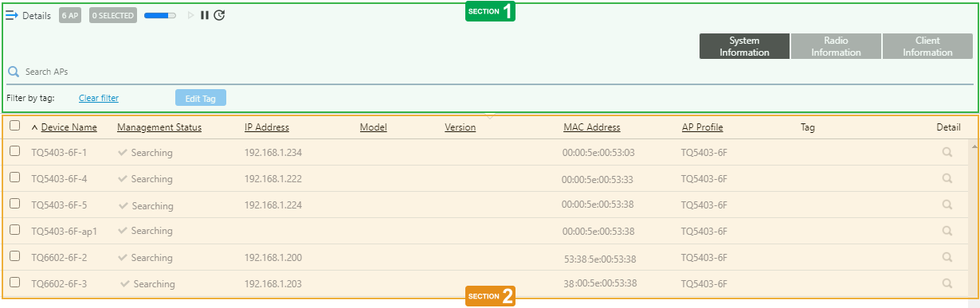The width and height of the screenshot is (980, 308).
Task: Sort by Management Status column
Action: click(x=159, y=127)
